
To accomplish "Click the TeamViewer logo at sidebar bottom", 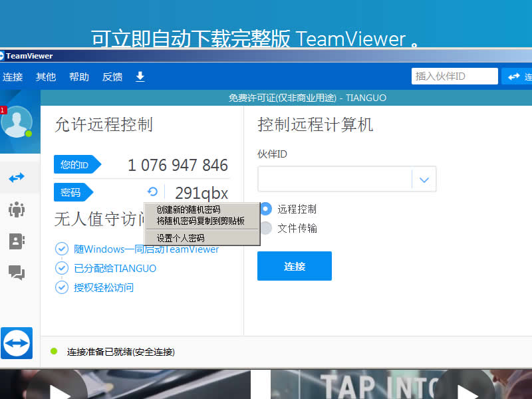I will (x=16, y=343).
